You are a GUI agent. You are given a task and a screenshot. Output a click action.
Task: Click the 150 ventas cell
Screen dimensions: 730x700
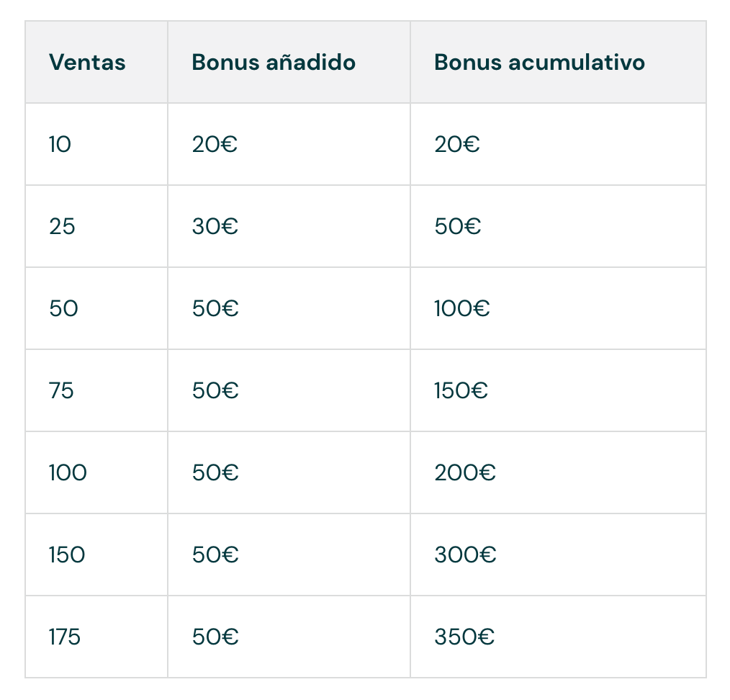pos(67,555)
